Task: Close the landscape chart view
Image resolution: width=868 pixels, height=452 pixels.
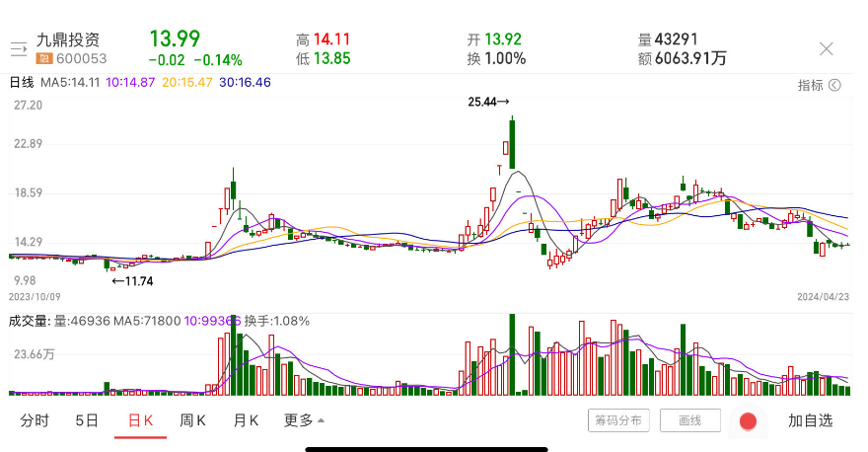Action: click(827, 48)
